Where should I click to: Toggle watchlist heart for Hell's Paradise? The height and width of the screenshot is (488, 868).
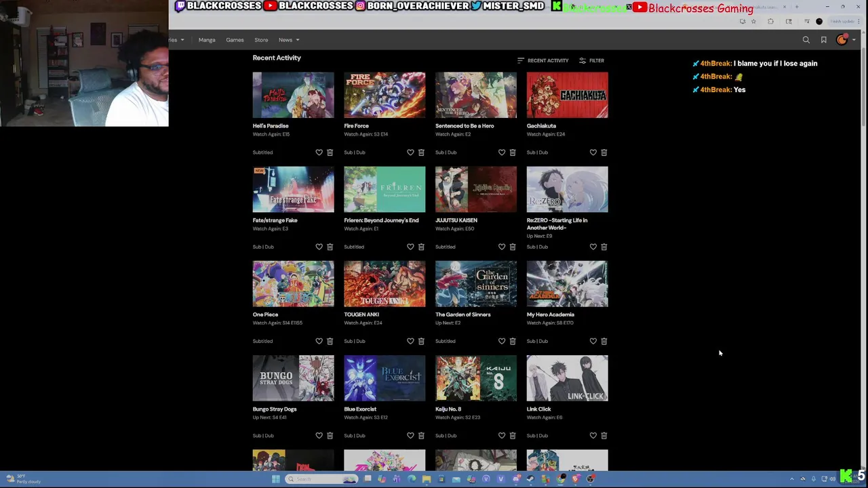tap(319, 152)
